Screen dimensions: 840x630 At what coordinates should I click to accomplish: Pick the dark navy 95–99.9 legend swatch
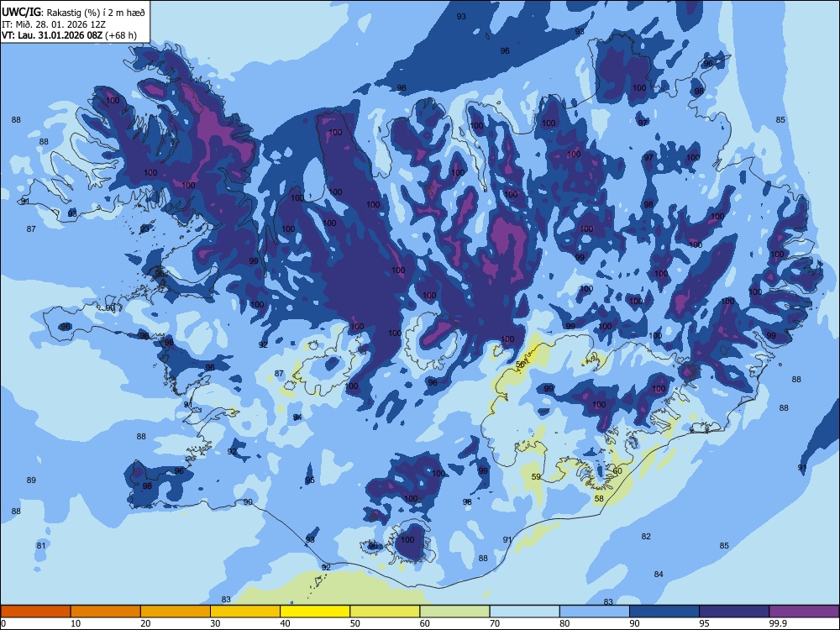tap(734, 612)
